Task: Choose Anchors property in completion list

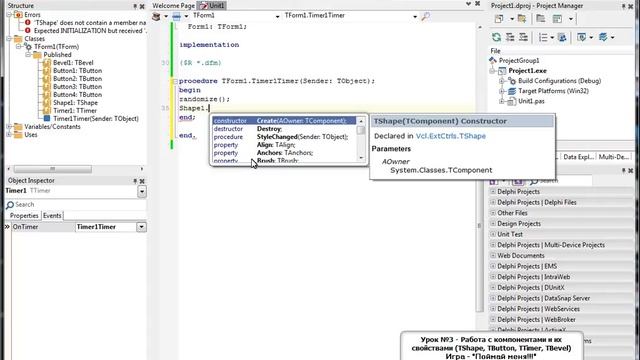Action: click(x=284, y=153)
